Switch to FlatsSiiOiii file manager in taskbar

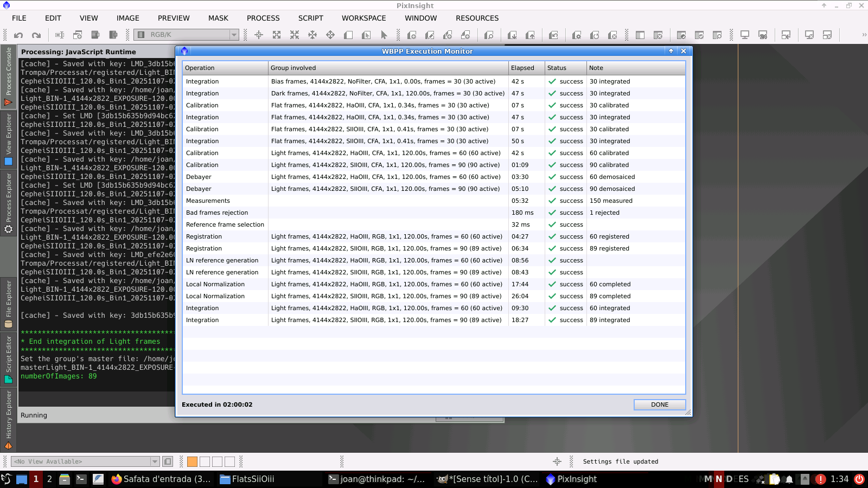pos(247,479)
